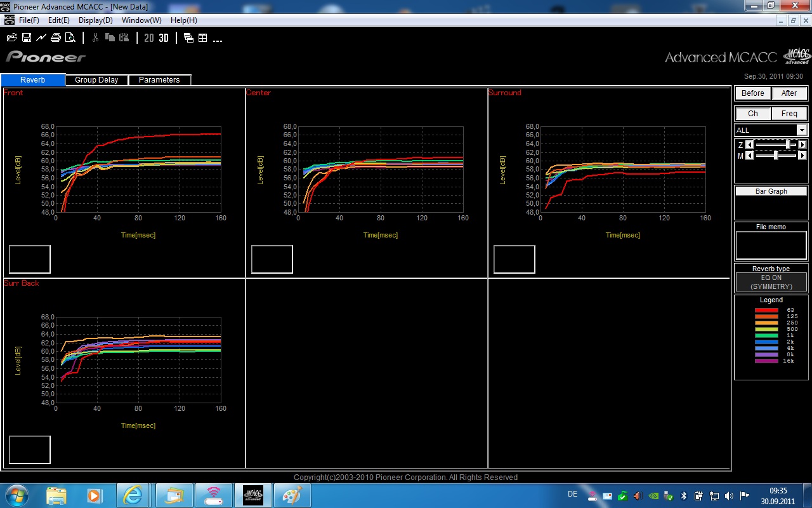
Task: Click the tile windows toolbar icon
Action: click(x=203, y=38)
